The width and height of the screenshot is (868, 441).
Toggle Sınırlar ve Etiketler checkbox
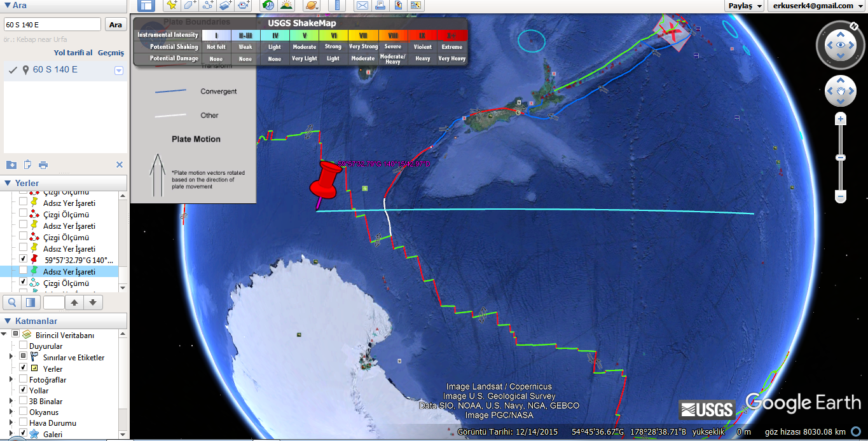(24, 357)
